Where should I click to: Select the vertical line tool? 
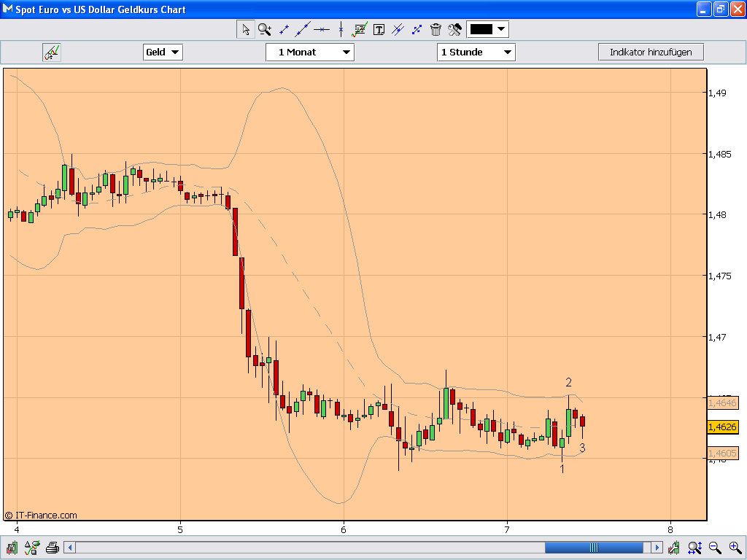click(341, 29)
